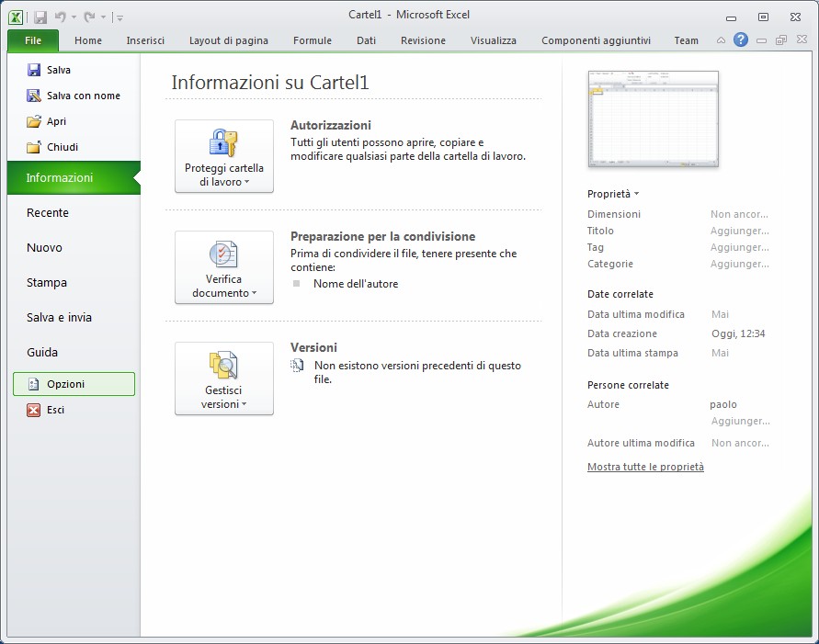Switch to the Inserisci tab
This screenshot has width=819, height=644.
tap(145, 40)
